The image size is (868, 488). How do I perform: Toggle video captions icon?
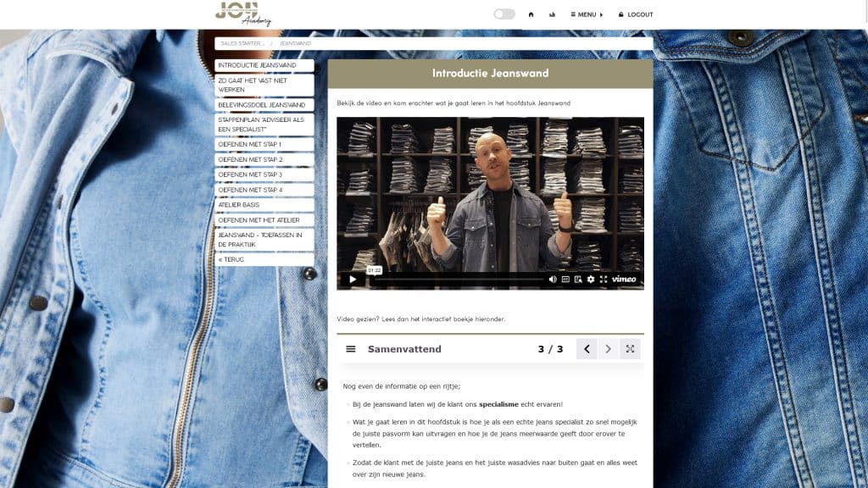tap(565, 280)
